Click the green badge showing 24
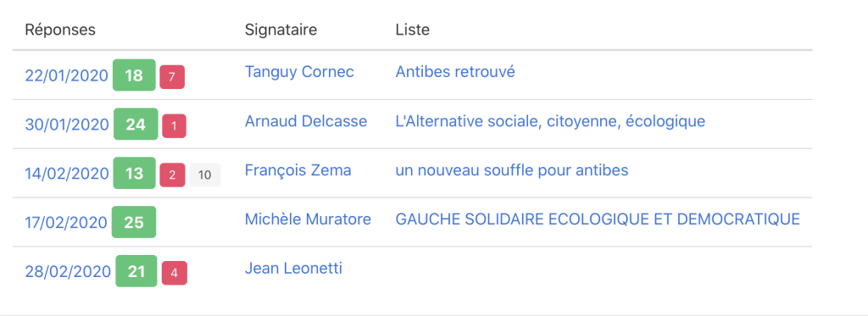Viewport: 868px width, 316px height. click(136, 124)
